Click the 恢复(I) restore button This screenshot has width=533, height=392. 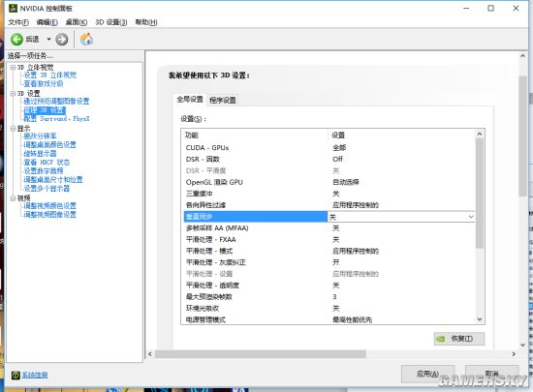pos(459,339)
